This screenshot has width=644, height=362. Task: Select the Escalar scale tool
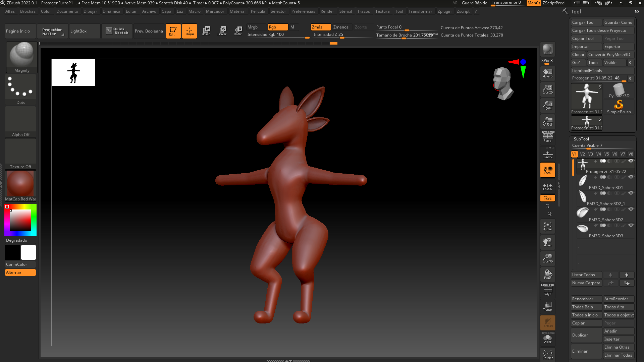coord(221,31)
